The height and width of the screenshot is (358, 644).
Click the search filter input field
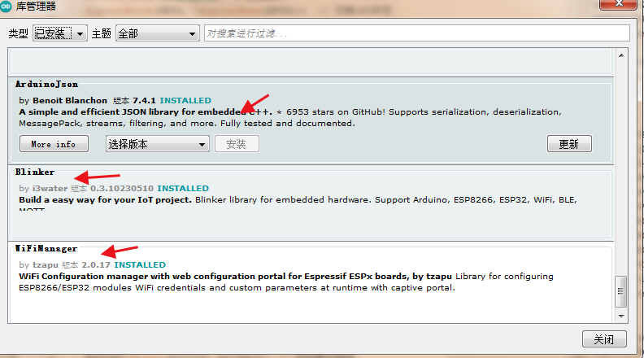(x=417, y=33)
